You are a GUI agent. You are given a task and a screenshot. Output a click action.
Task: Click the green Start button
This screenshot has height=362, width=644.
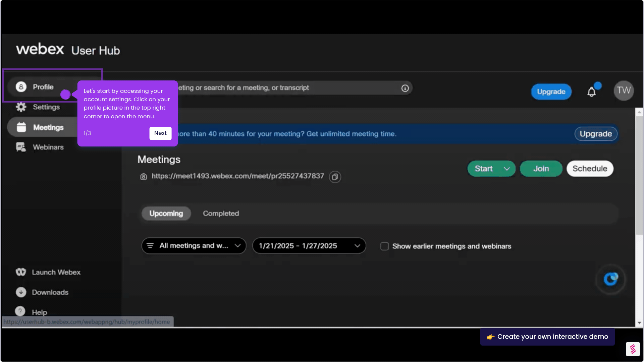[x=484, y=169]
